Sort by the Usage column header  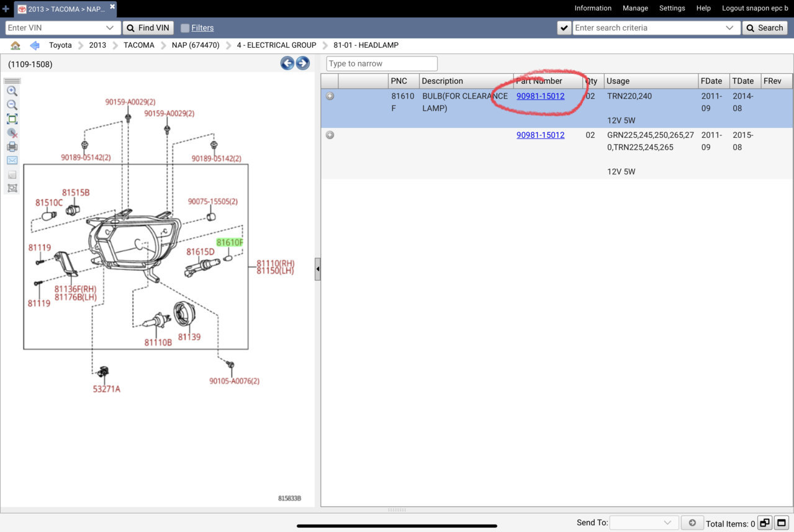click(x=651, y=81)
